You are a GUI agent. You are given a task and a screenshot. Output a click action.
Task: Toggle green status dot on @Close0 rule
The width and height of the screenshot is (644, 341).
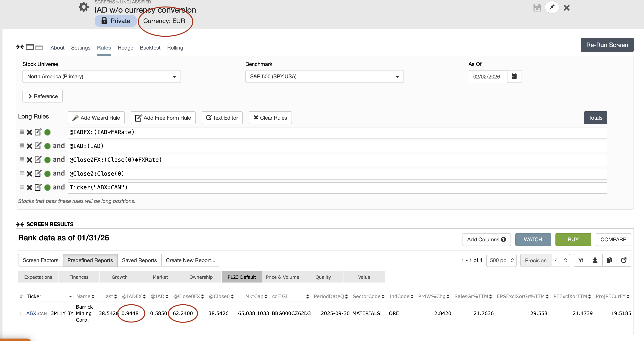click(x=47, y=174)
